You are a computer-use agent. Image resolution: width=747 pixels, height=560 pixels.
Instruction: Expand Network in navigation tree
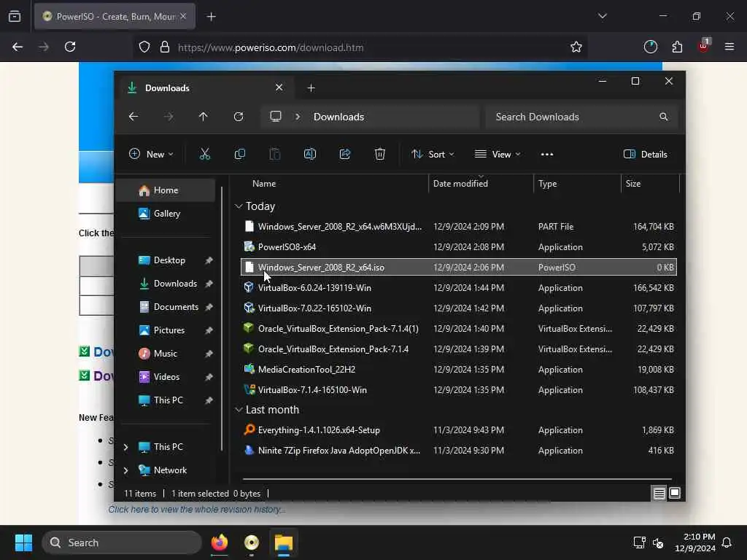[125, 470]
